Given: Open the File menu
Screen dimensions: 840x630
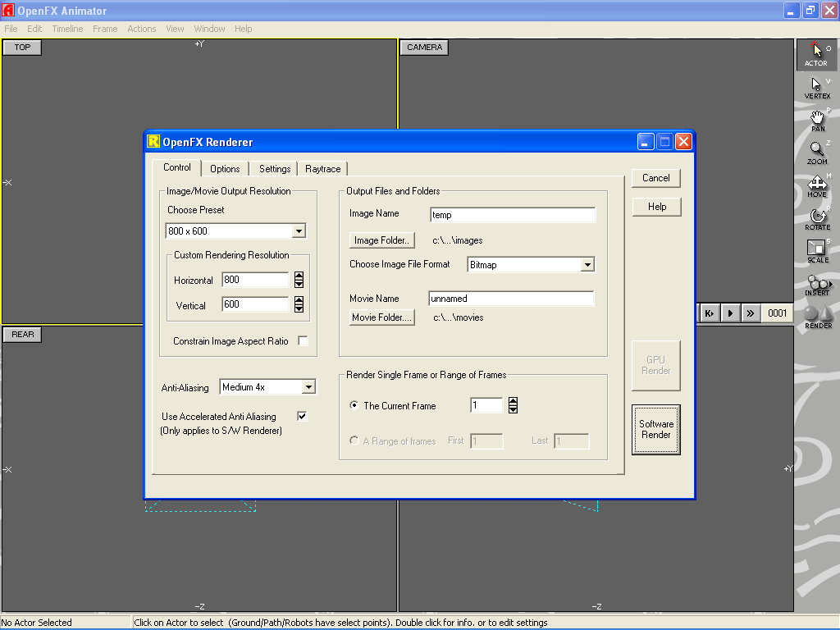Looking at the screenshot, I should pos(11,29).
